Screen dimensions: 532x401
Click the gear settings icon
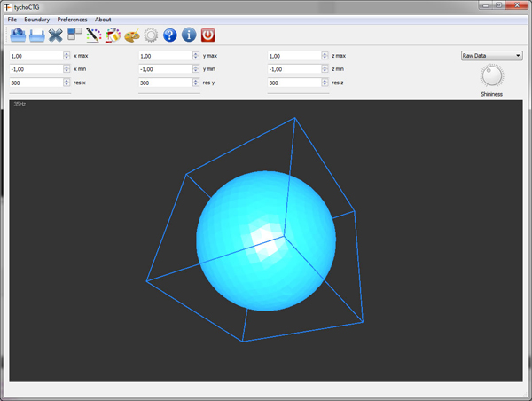pos(151,35)
